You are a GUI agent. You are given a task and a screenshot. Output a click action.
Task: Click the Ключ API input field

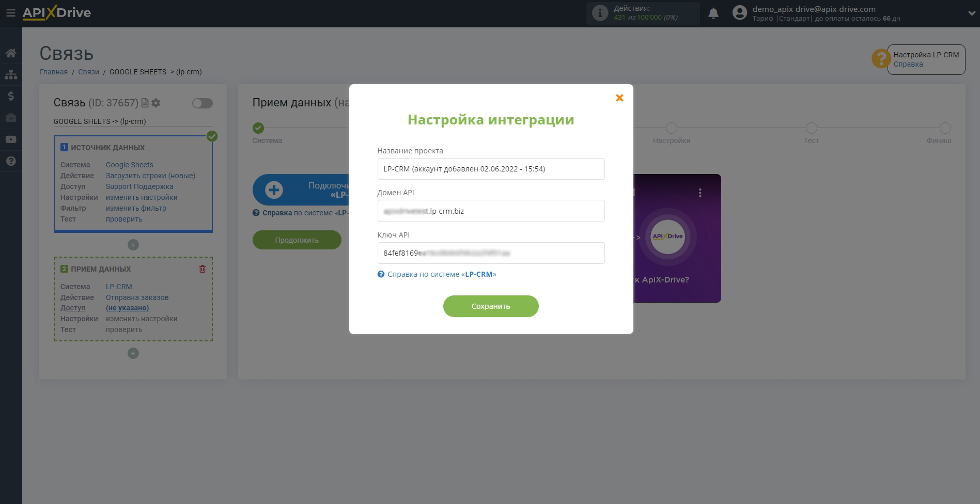pos(491,253)
